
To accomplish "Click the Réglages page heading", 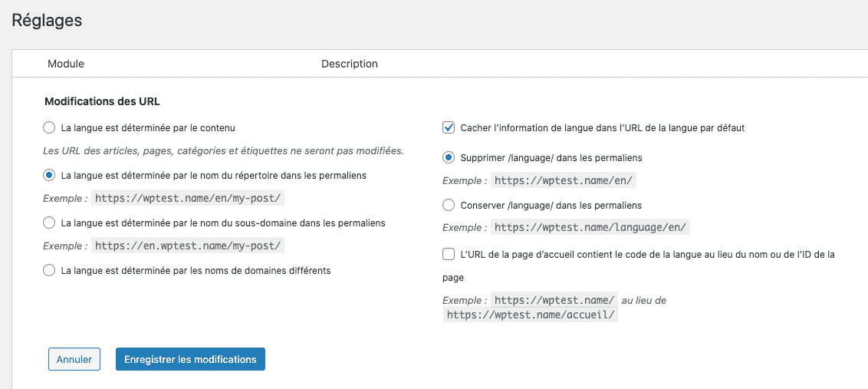I will coord(47,21).
